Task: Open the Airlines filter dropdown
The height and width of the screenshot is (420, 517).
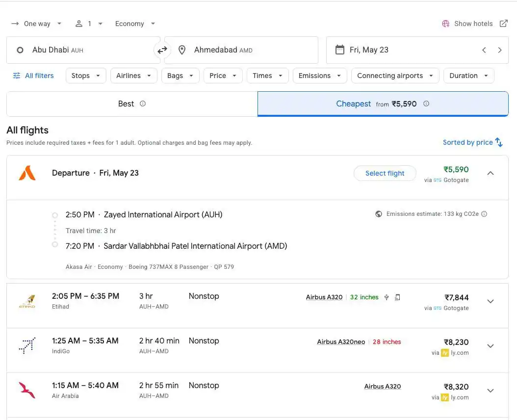Action: [133, 76]
